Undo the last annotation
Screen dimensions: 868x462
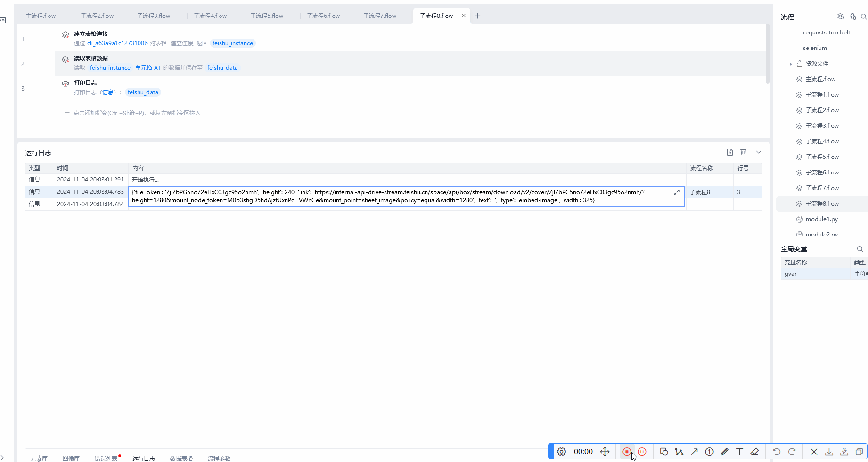(777, 452)
